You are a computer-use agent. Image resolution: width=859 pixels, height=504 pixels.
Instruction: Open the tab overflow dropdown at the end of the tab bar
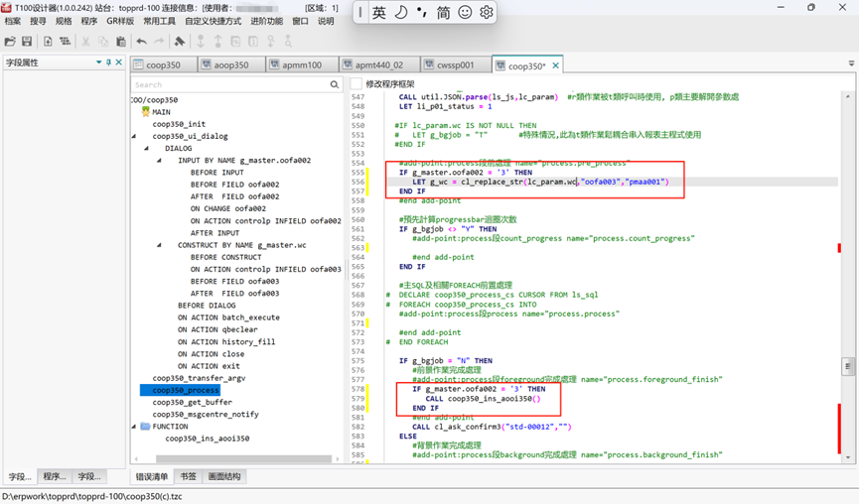click(x=851, y=63)
